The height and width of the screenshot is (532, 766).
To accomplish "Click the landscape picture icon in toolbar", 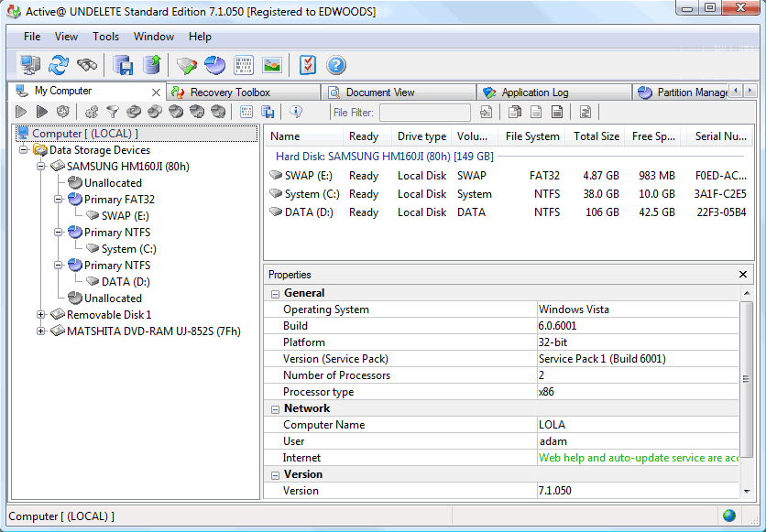I will pyautogui.click(x=272, y=65).
